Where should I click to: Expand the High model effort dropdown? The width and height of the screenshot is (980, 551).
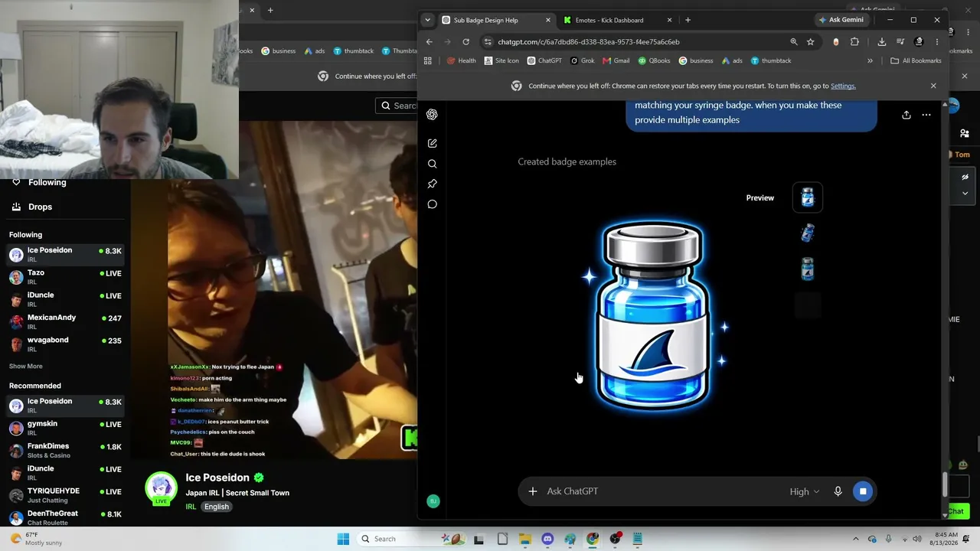[x=805, y=491]
